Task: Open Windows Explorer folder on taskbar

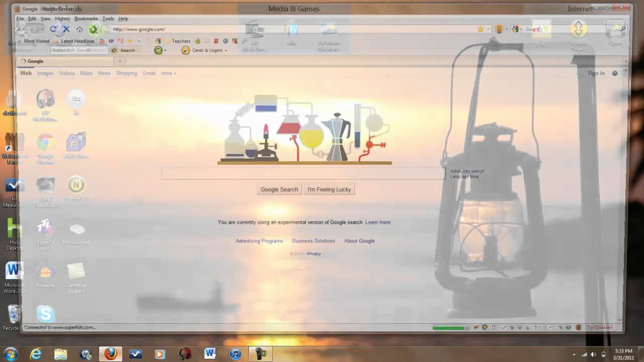Action: pyautogui.click(x=60, y=354)
